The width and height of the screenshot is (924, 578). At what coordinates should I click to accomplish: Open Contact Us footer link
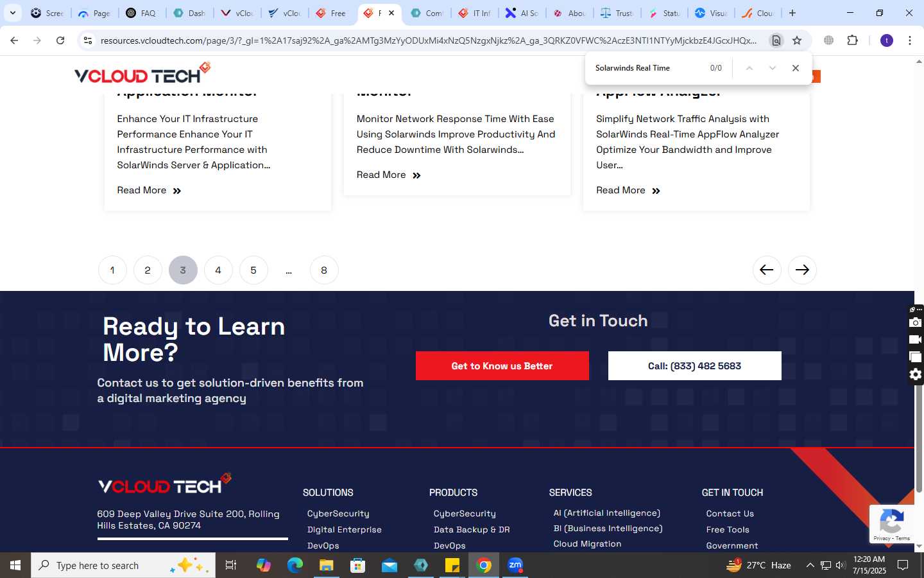click(730, 514)
